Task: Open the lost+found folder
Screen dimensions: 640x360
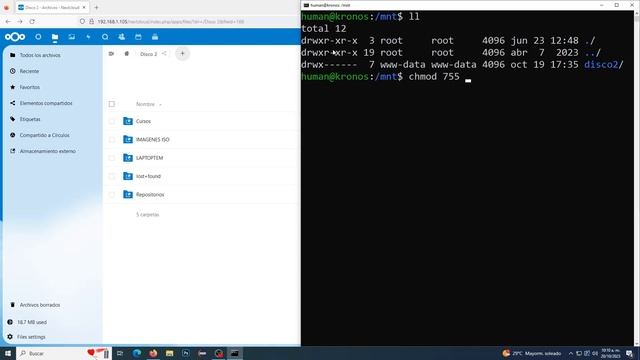Action: pos(148,176)
